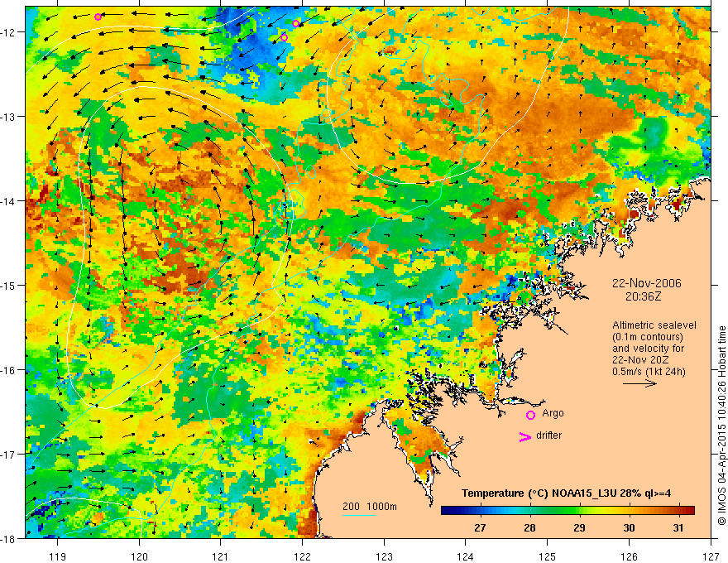The width and height of the screenshot is (728, 563).
Task: Click the magenta drifter legend symbol
Action: [x=524, y=436]
